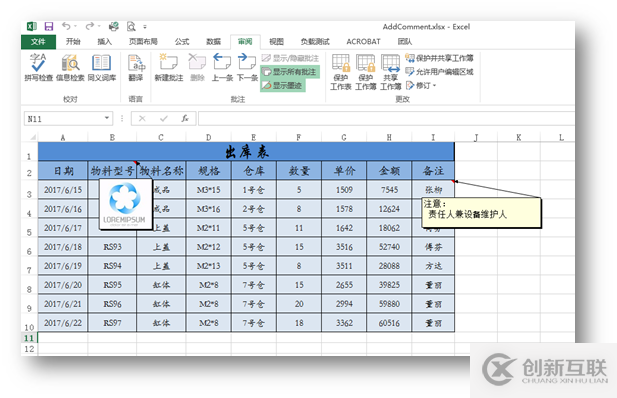Click the Undo arrow icon

(x=66, y=26)
